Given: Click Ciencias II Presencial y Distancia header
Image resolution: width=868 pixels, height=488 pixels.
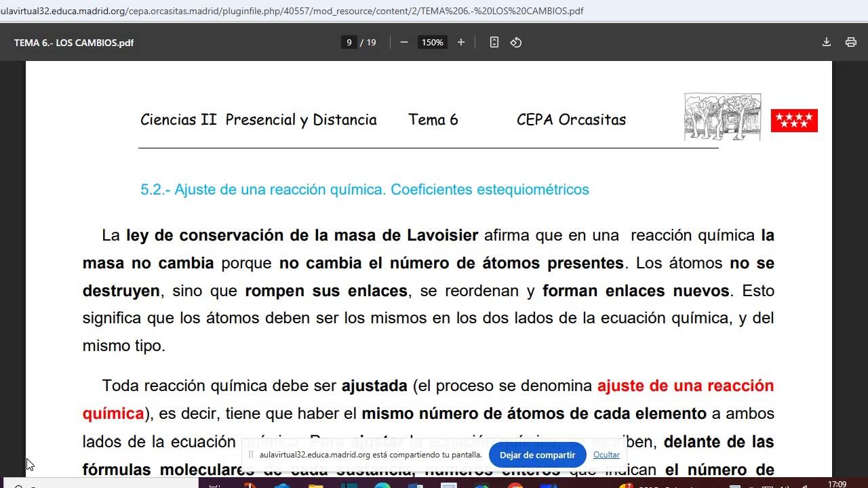Looking at the screenshot, I should coord(258,120).
